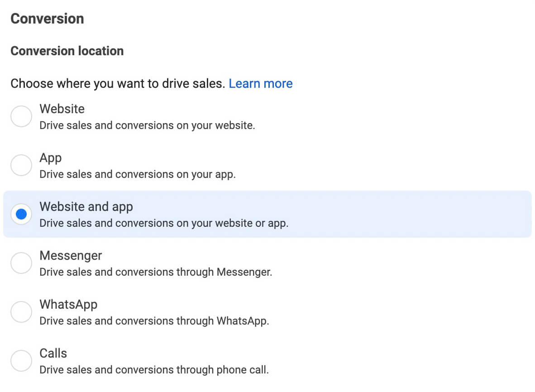
Task: Click description mentioning 'on your website or app'
Action: pyautogui.click(x=164, y=223)
